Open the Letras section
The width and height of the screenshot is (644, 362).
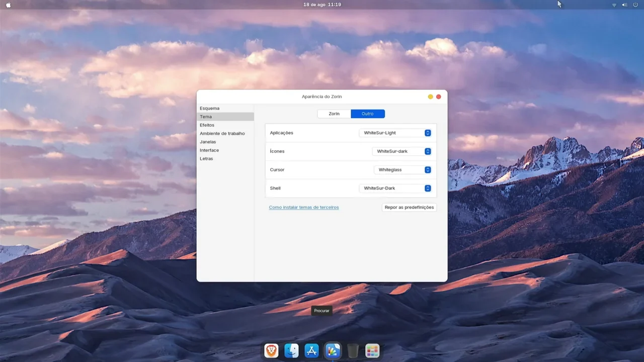(x=225, y=158)
